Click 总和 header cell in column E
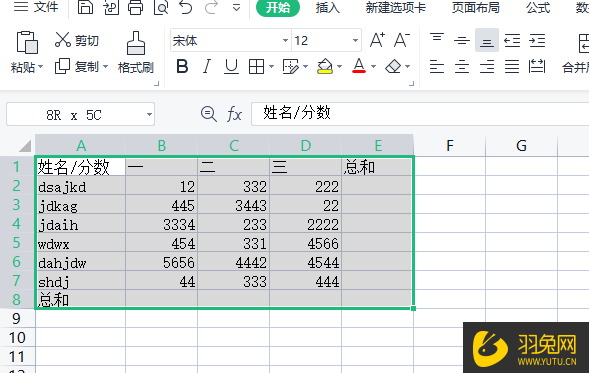 378,166
